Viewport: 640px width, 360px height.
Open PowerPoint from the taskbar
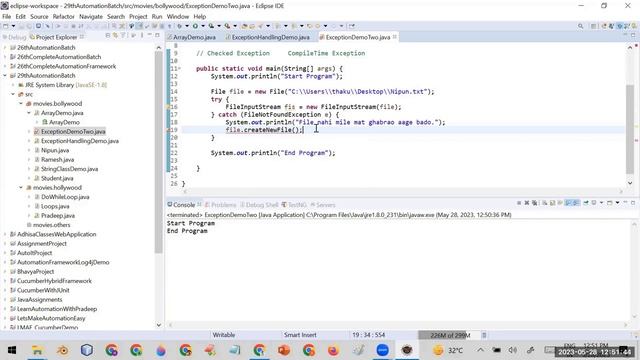[x=284, y=350]
